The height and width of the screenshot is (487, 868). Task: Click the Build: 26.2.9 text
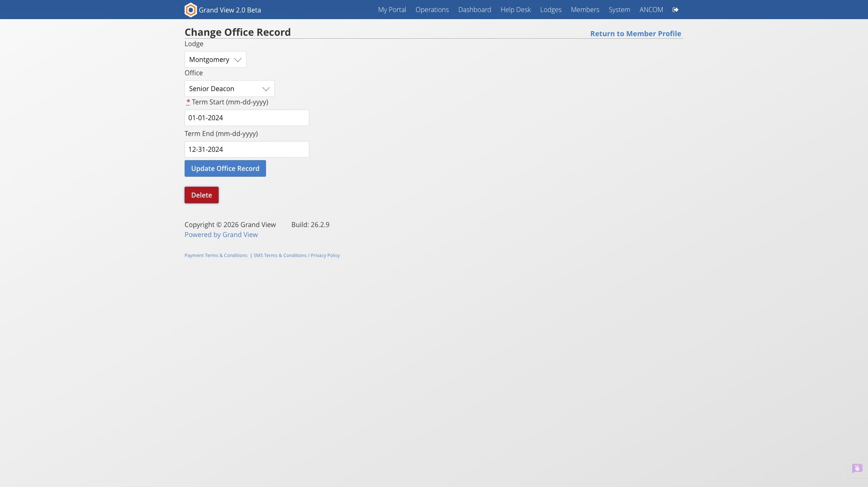(310, 225)
